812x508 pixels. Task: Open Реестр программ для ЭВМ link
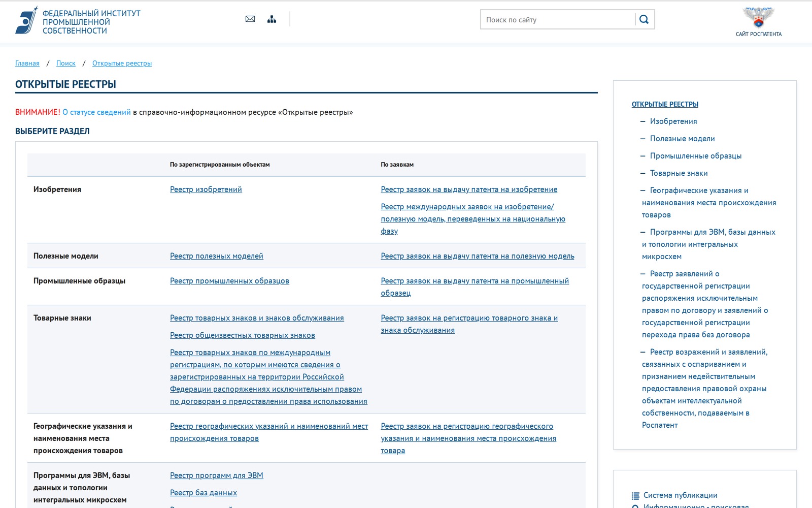[x=217, y=475]
